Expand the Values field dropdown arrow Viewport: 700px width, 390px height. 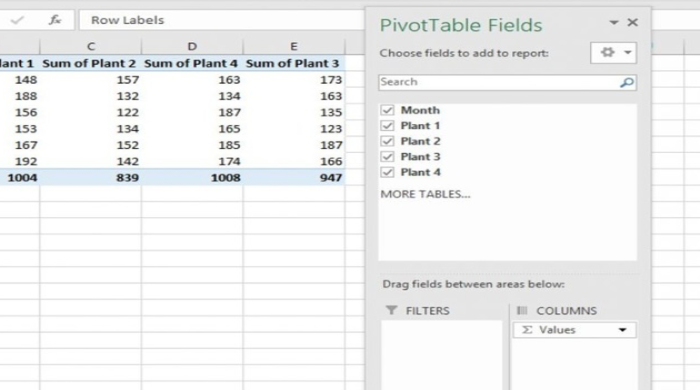pos(622,330)
